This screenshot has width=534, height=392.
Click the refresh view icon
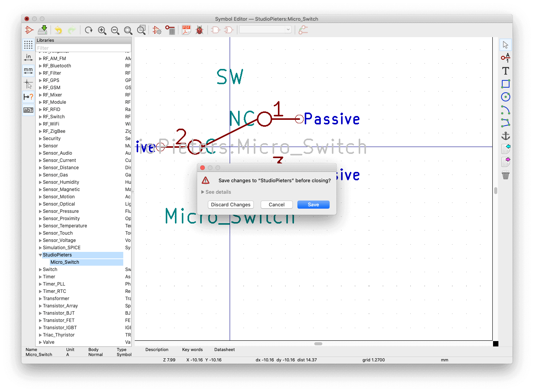tap(89, 30)
